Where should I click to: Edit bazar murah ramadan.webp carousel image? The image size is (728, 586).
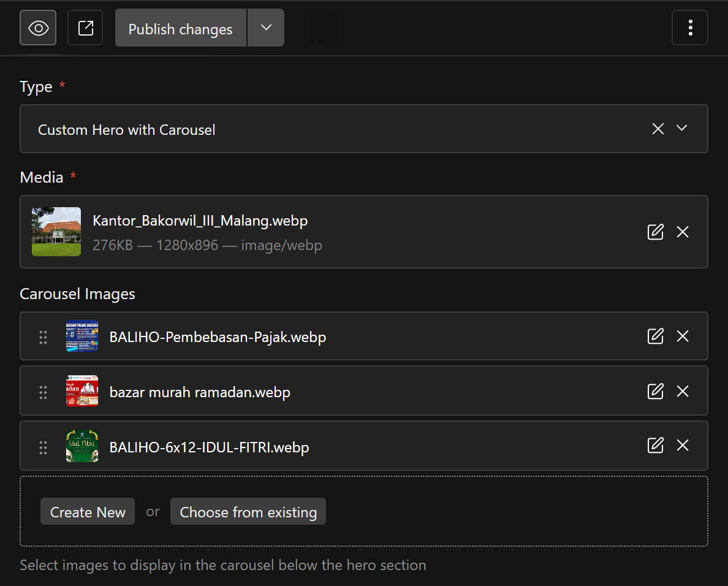[655, 392]
